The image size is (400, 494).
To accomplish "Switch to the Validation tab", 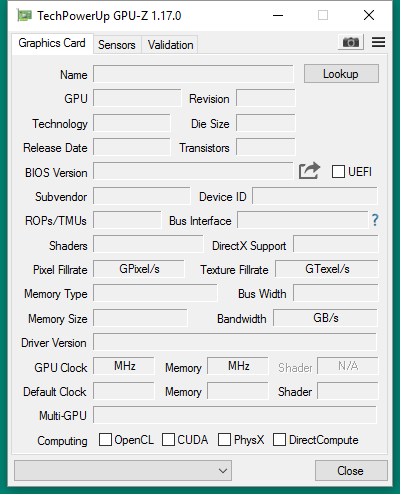I will click(x=170, y=45).
